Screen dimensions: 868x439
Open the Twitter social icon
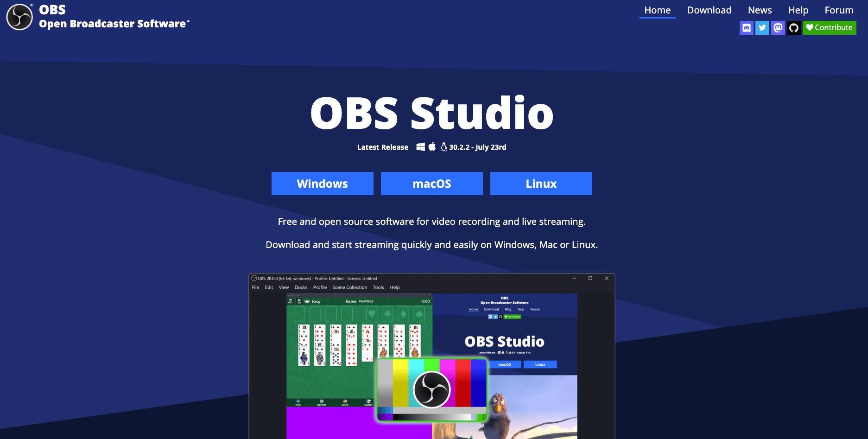pyautogui.click(x=762, y=28)
